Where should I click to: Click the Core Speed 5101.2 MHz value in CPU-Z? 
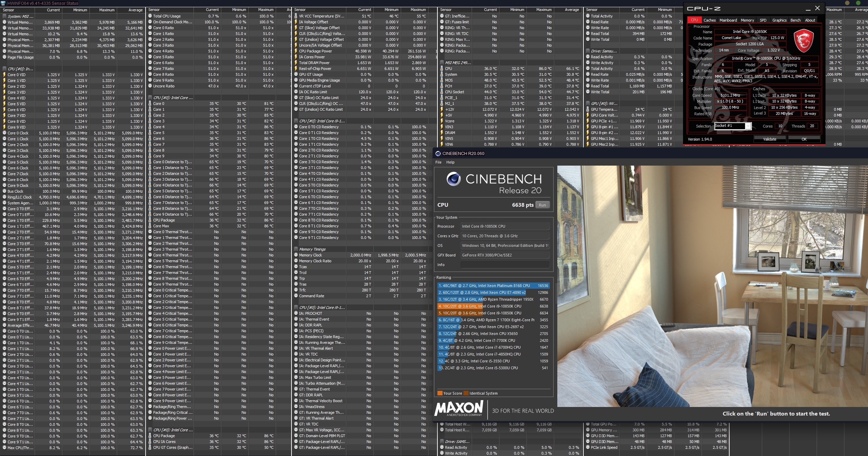point(730,95)
